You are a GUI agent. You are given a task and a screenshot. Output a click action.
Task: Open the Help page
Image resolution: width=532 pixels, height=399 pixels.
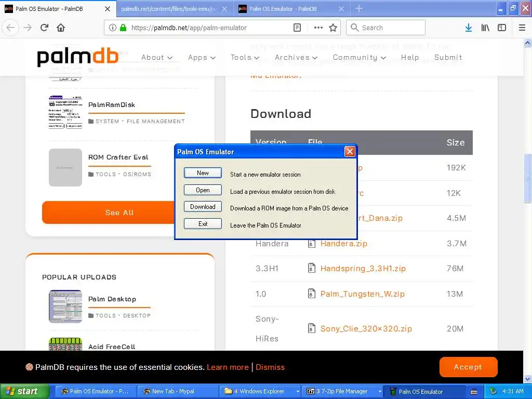(x=410, y=57)
